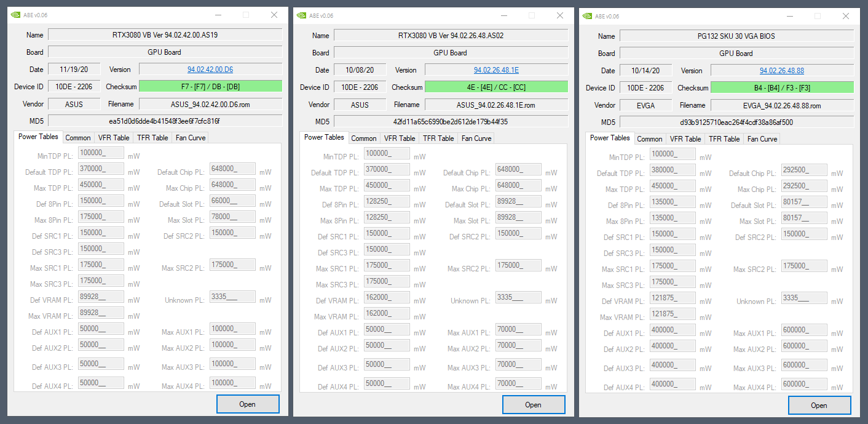The width and height of the screenshot is (868, 424).
Task: Click Default TDP PL field in the AS19 window
Action: coord(101,169)
